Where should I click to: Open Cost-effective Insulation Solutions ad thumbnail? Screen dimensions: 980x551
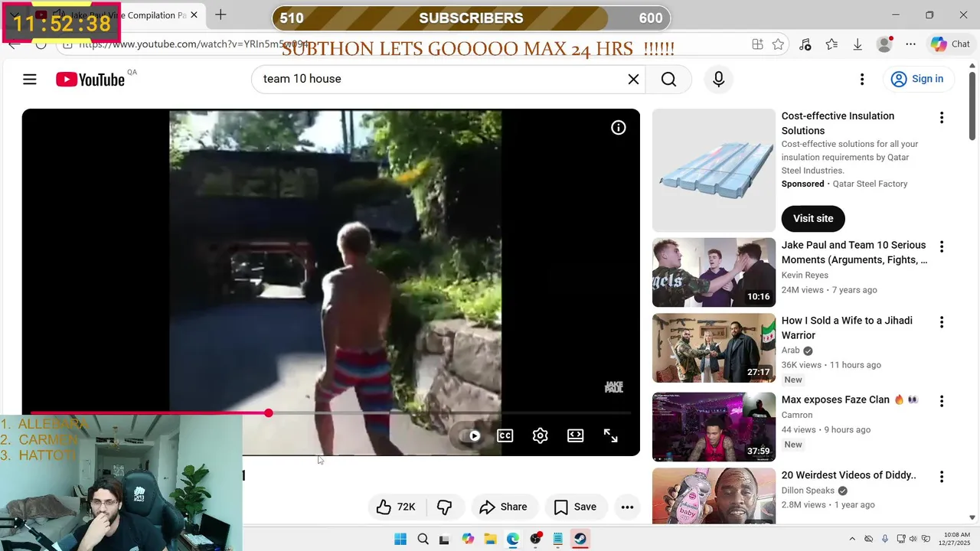(714, 170)
